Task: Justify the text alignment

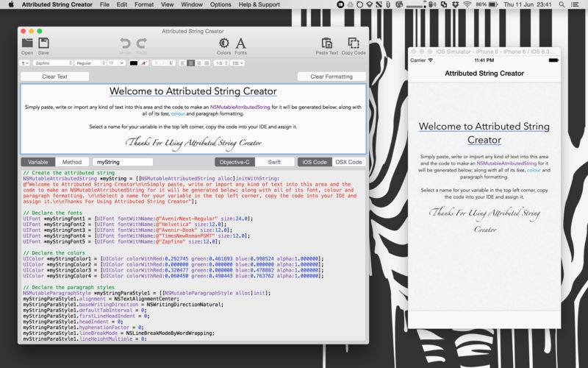Action: (207, 63)
